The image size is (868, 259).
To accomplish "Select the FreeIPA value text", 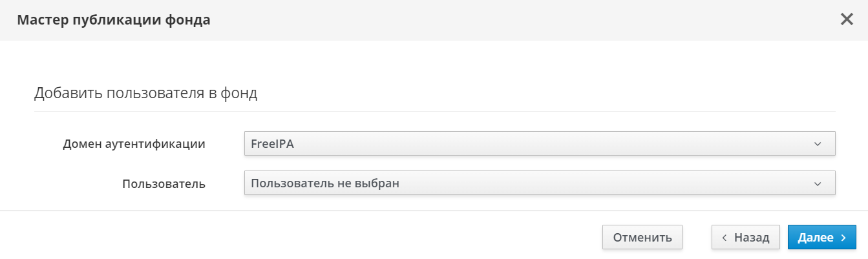I will click(272, 144).
